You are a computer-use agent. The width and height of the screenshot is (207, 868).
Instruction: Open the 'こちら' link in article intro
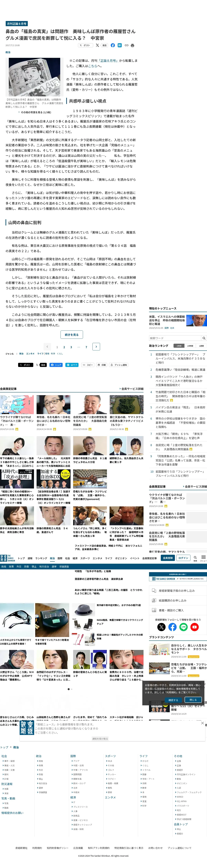(x=92, y=66)
